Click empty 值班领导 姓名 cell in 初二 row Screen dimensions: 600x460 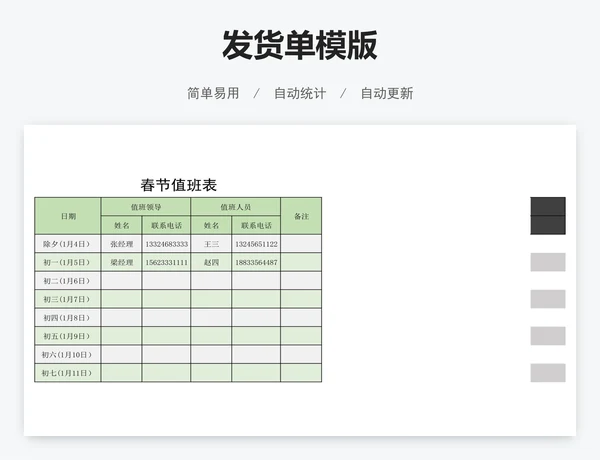point(122,281)
